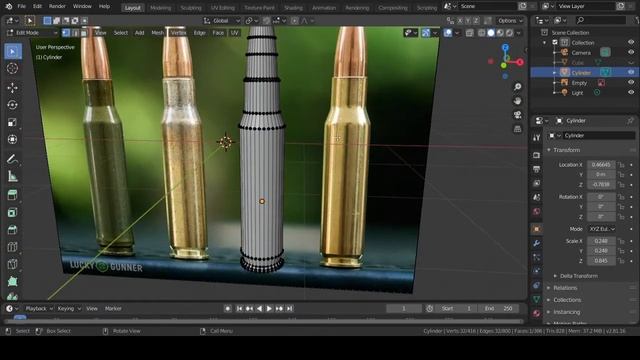Image resolution: width=640 pixels, height=360 pixels.
Task: Click the Scale Z value field
Action: click(x=601, y=261)
